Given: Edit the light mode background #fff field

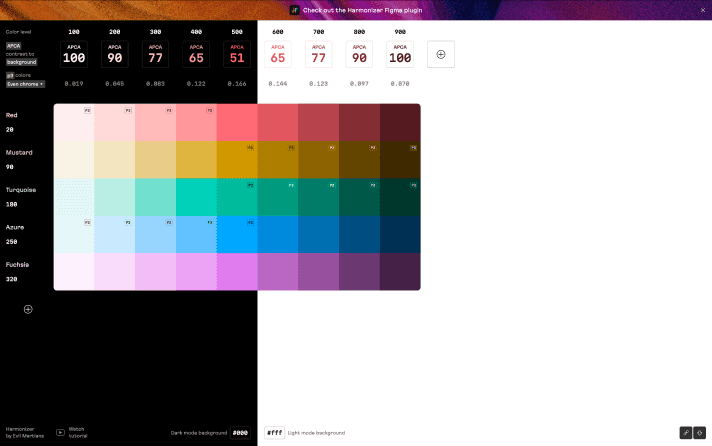Looking at the screenshot, I should tap(274, 433).
